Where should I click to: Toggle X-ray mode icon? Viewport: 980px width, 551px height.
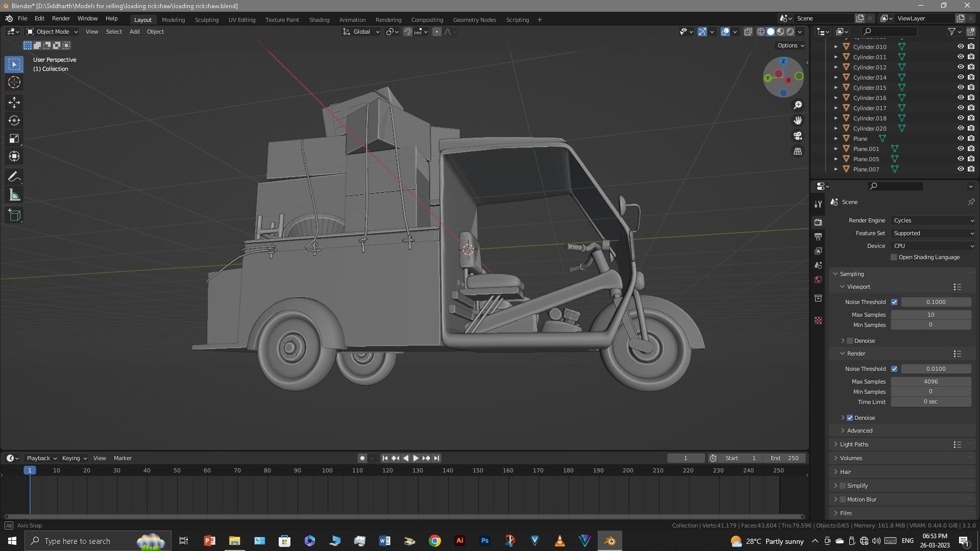(748, 32)
